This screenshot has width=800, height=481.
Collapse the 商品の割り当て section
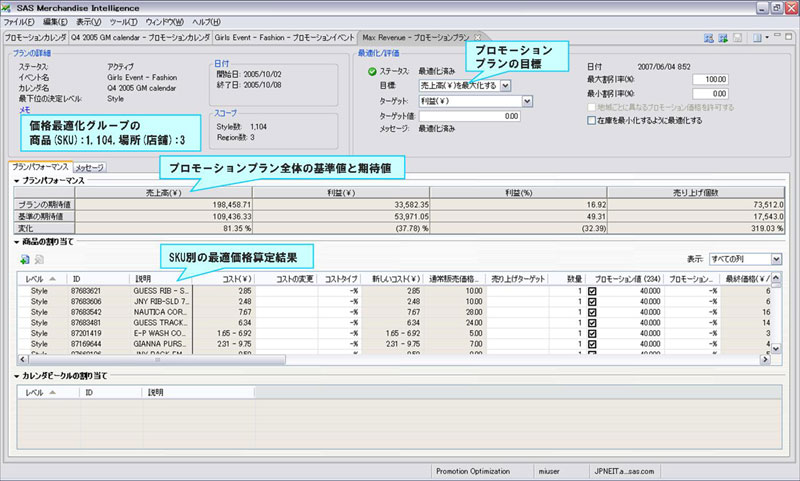point(17,242)
